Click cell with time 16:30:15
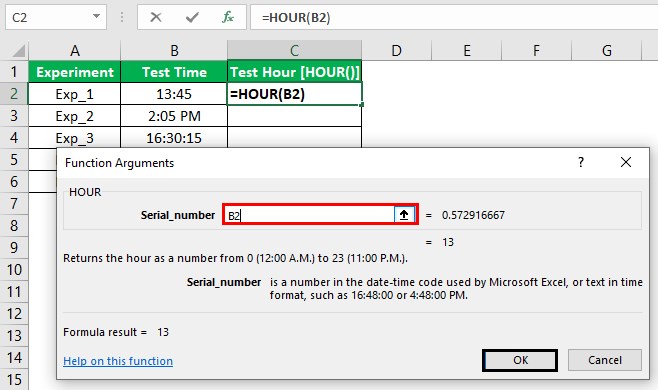 coord(174,138)
